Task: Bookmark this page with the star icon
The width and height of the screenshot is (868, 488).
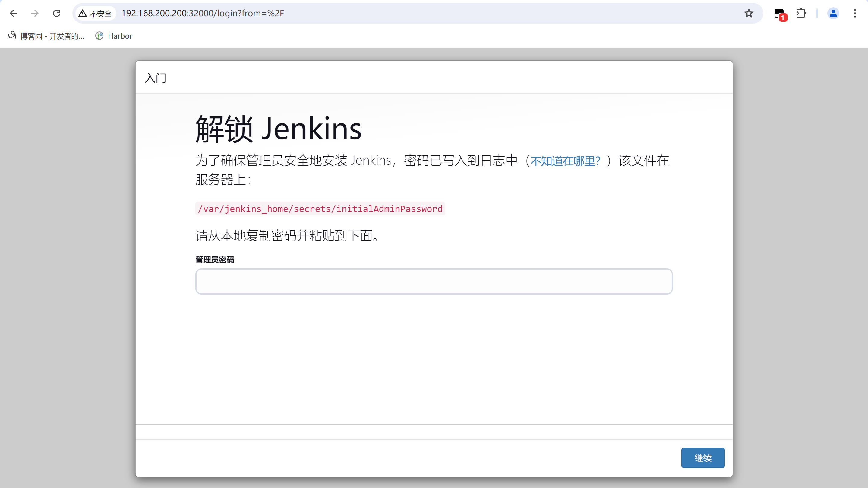Action: click(748, 13)
